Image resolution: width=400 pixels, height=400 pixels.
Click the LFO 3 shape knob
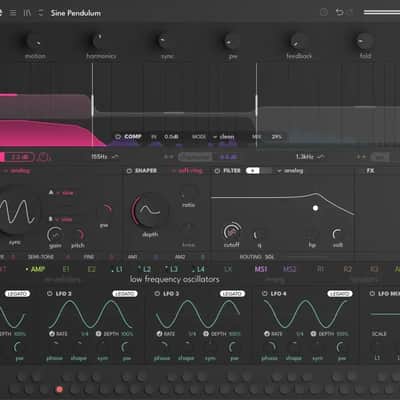click(x=187, y=347)
